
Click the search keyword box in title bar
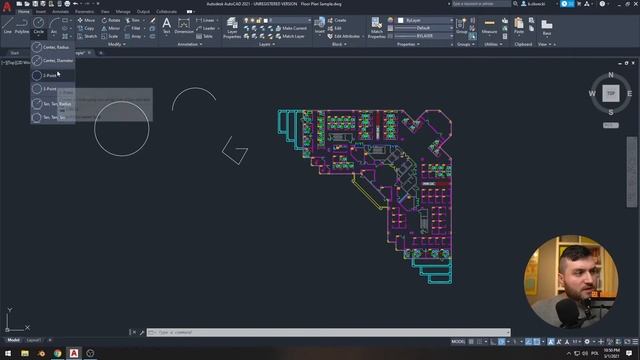(x=481, y=4)
